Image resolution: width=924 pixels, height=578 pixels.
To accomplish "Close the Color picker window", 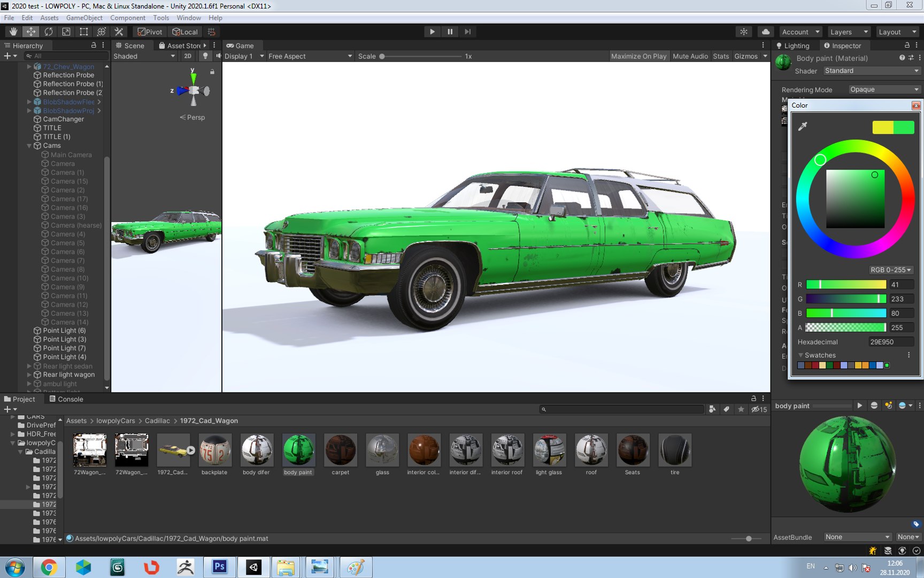I will [916, 105].
